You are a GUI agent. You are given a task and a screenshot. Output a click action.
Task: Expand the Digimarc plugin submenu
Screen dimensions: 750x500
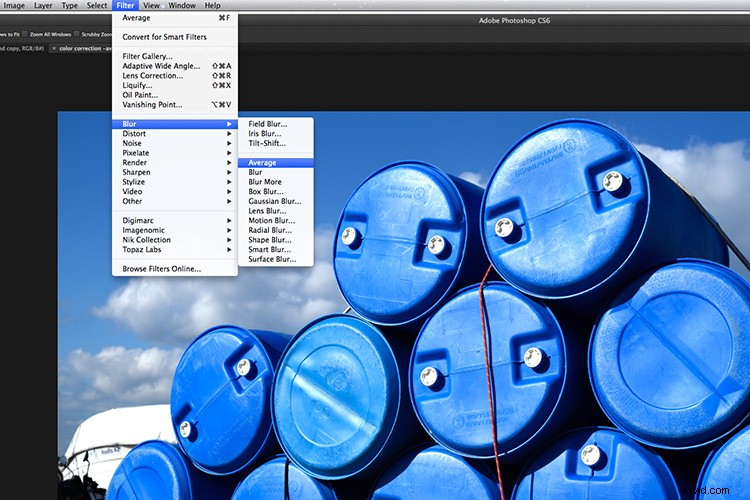[175, 220]
